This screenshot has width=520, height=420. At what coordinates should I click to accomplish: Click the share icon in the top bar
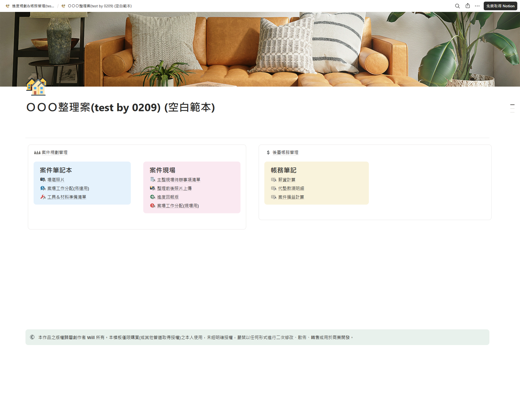coord(468,6)
